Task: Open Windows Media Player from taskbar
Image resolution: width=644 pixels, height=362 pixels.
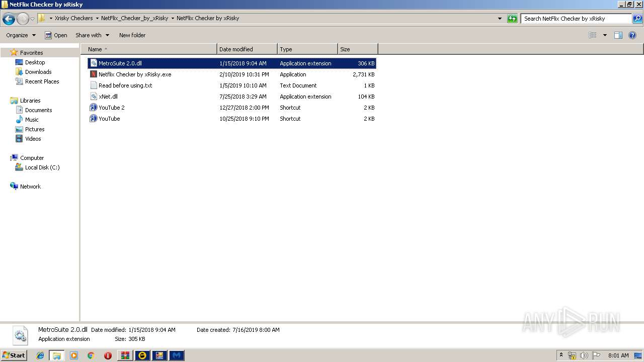Action: click(x=74, y=355)
